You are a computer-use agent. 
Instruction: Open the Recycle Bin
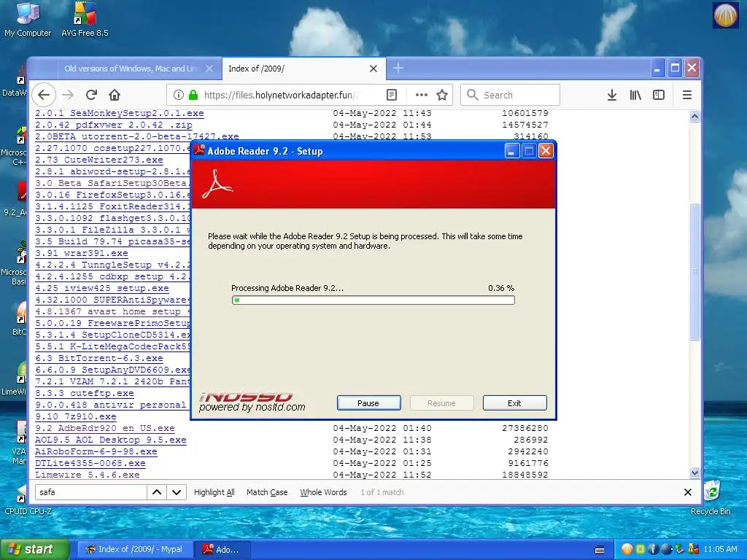[711, 497]
